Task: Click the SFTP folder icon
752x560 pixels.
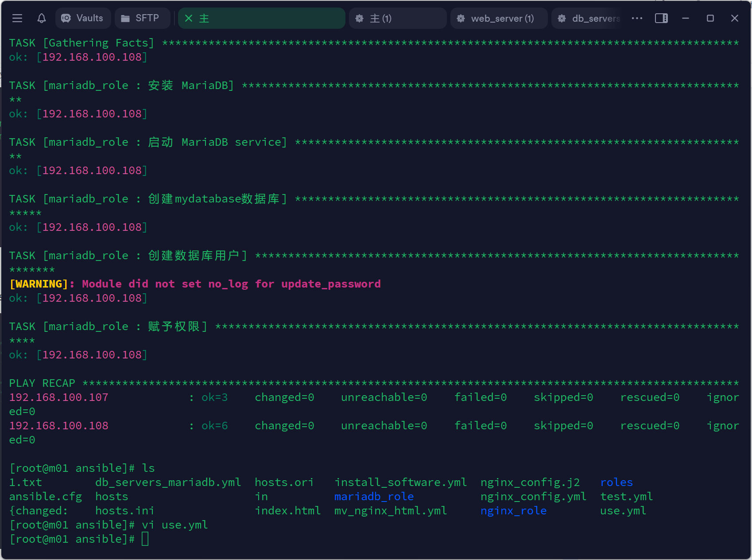Action: 125,18
